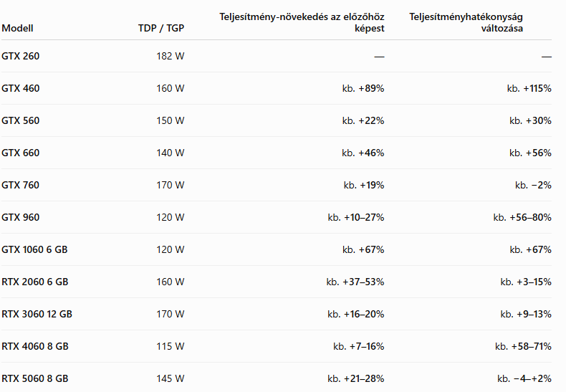Click the kb. +115% efficiency cell
The height and width of the screenshot is (392, 566).
pos(529,88)
